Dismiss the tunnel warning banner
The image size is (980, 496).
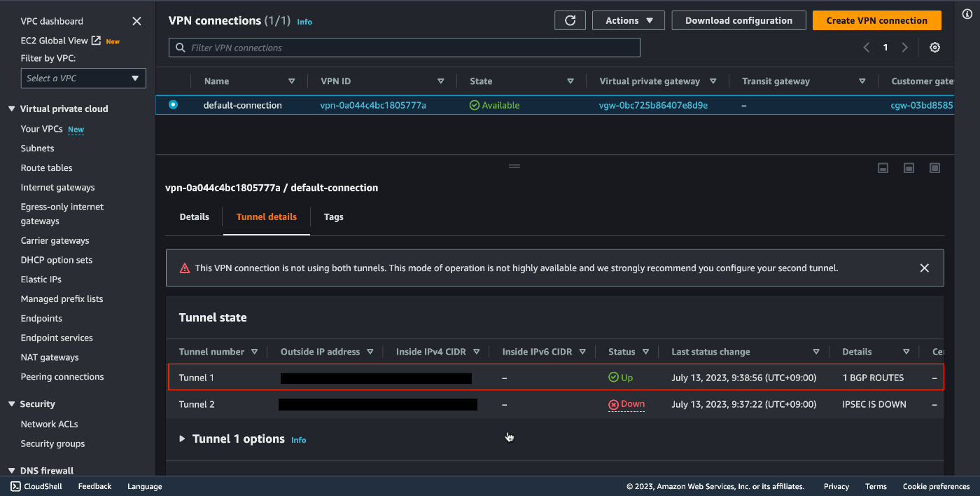click(924, 268)
